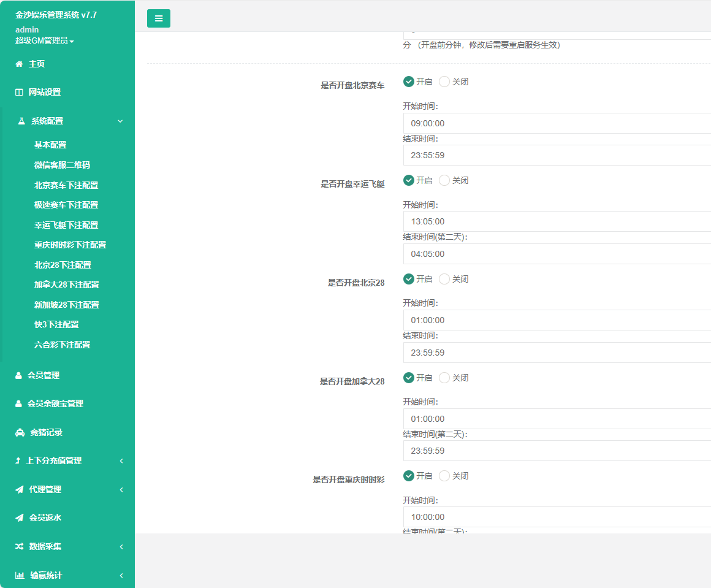
Task: Select 开启 for 是否开盘幸运飞艇
Action: click(409, 181)
